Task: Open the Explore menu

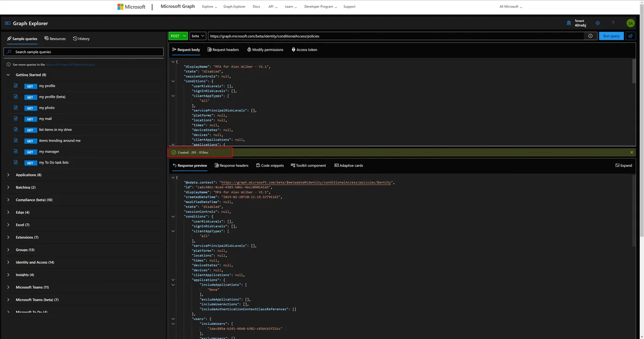Action: coord(209,7)
